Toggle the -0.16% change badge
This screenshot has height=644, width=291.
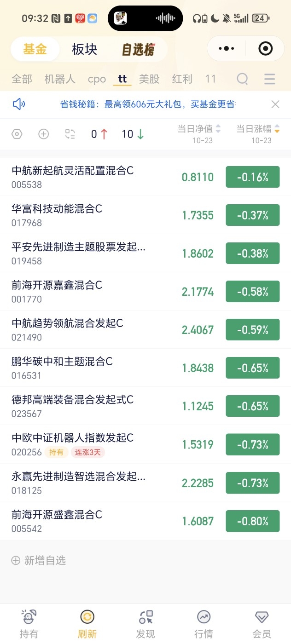(253, 177)
